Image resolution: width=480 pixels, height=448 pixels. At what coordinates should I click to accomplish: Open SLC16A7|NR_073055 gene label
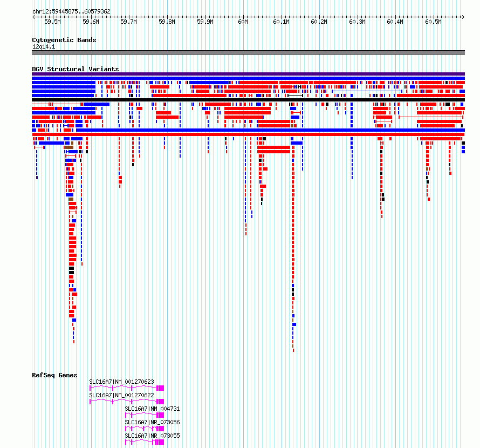tap(152, 436)
